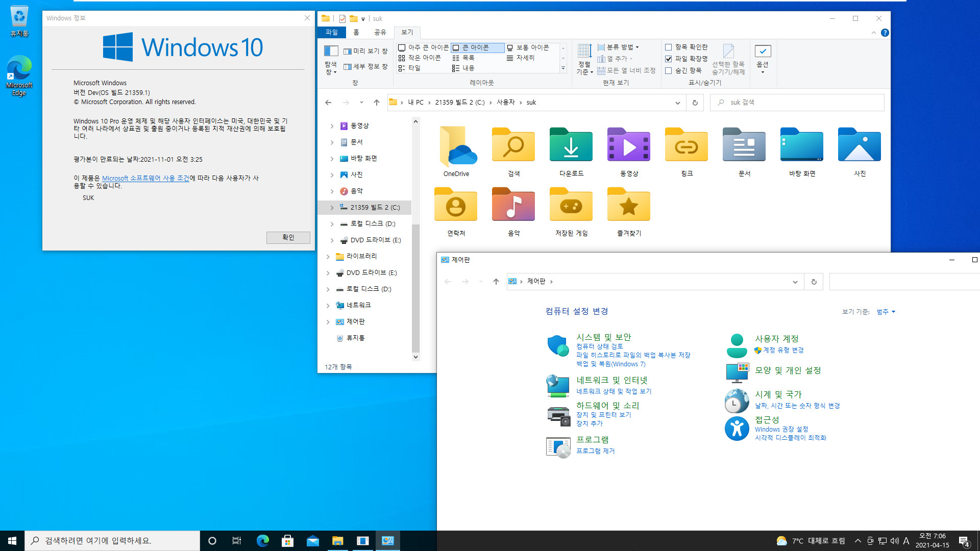Open Explorer address bar history dropdown
980x551 pixels.
[x=677, y=103]
